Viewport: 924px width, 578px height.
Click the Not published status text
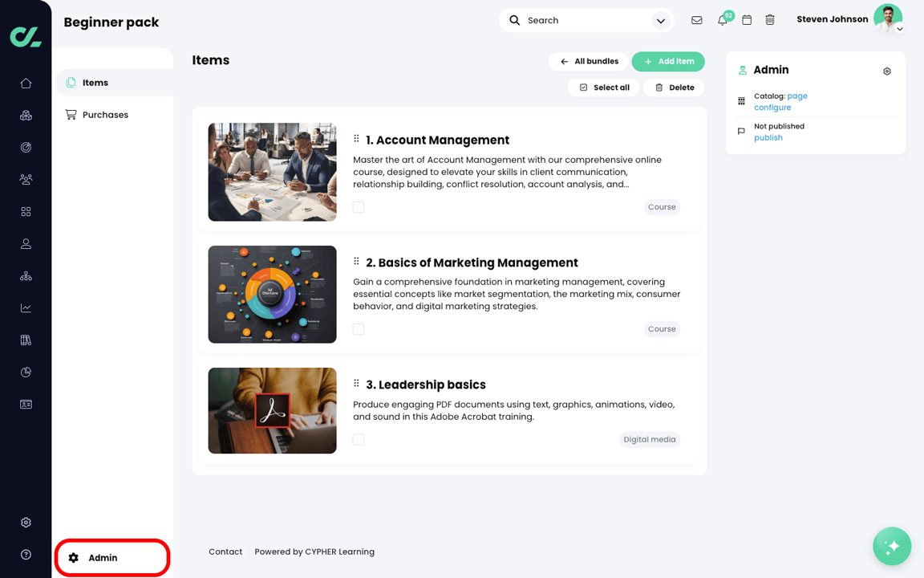[779, 126]
